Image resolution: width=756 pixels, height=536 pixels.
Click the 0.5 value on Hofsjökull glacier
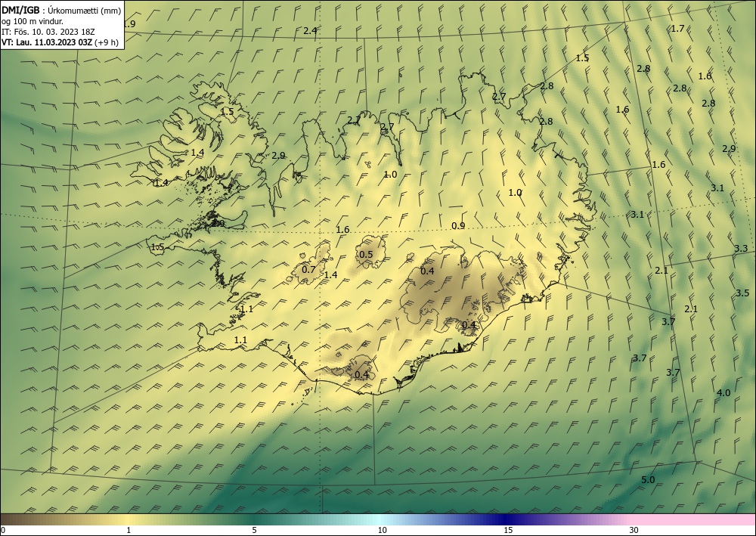[x=366, y=255]
